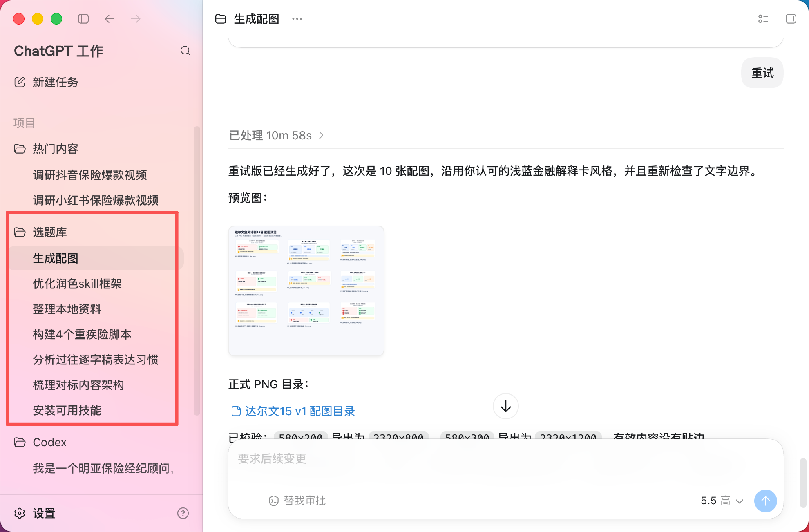Click the ChatGPT 工作 title

click(58, 51)
